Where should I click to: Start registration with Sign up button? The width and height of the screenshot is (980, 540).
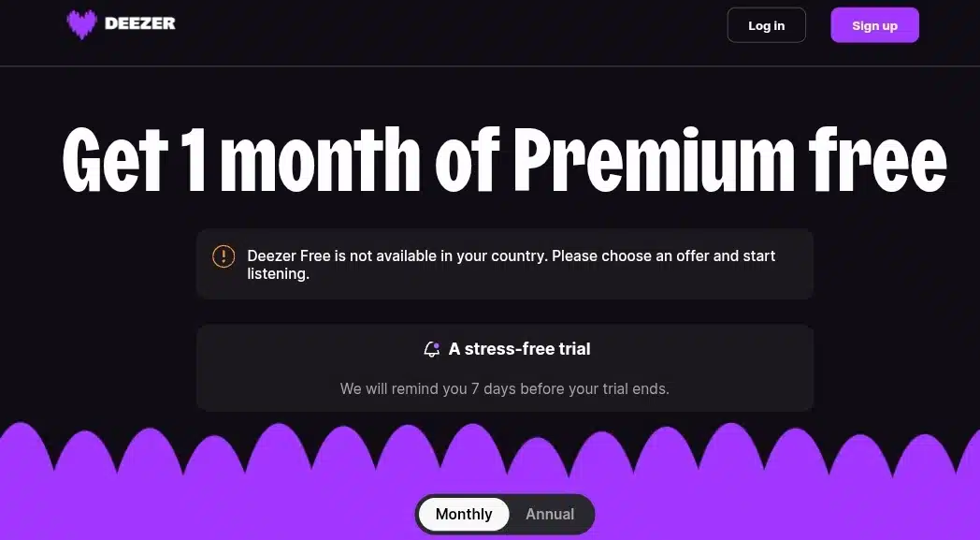874,25
